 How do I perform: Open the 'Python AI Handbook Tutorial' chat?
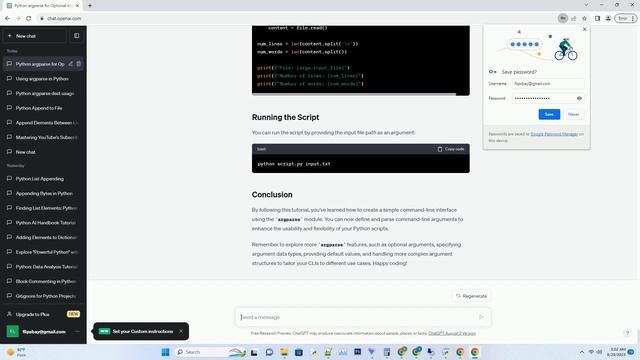pyautogui.click(x=43, y=223)
